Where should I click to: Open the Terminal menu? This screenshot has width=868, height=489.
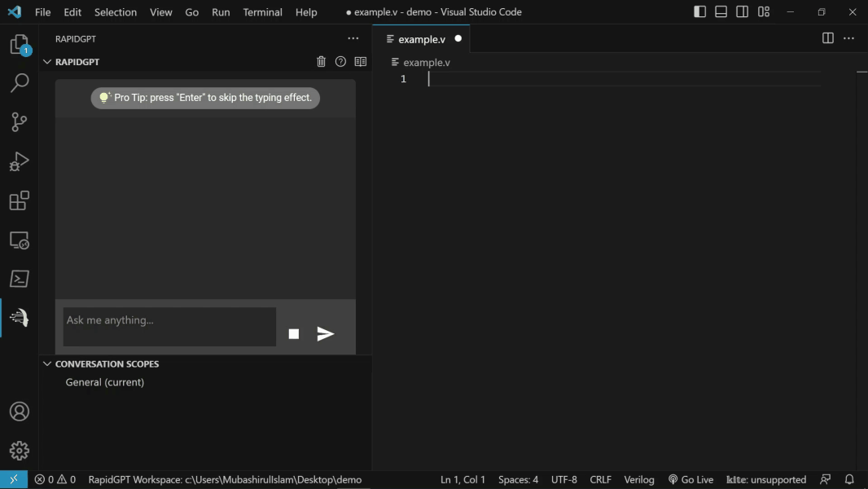coord(262,11)
